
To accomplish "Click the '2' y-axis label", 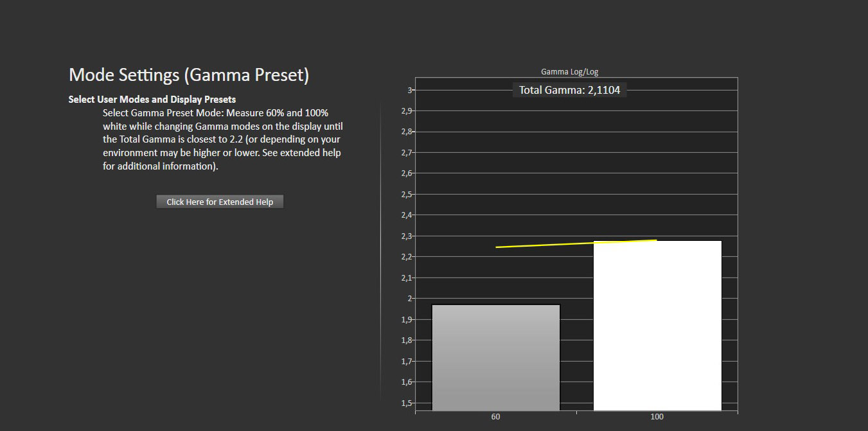I will click(x=409, y=299).
